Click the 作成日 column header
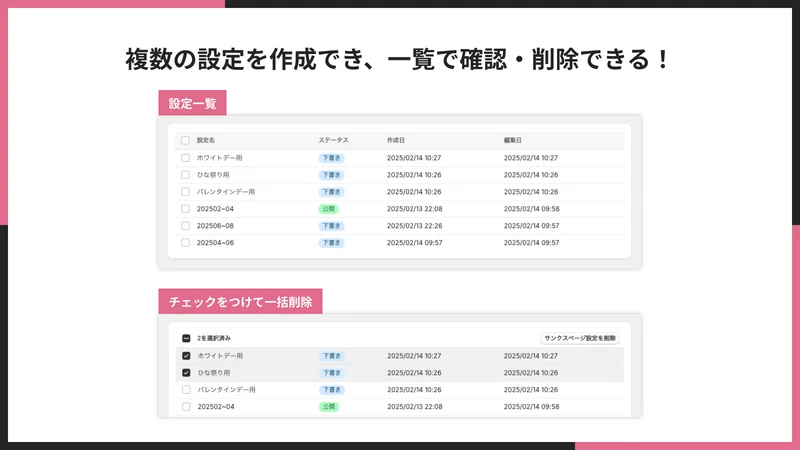Screen dimensions: 800x450 click(x=395, y=140)
